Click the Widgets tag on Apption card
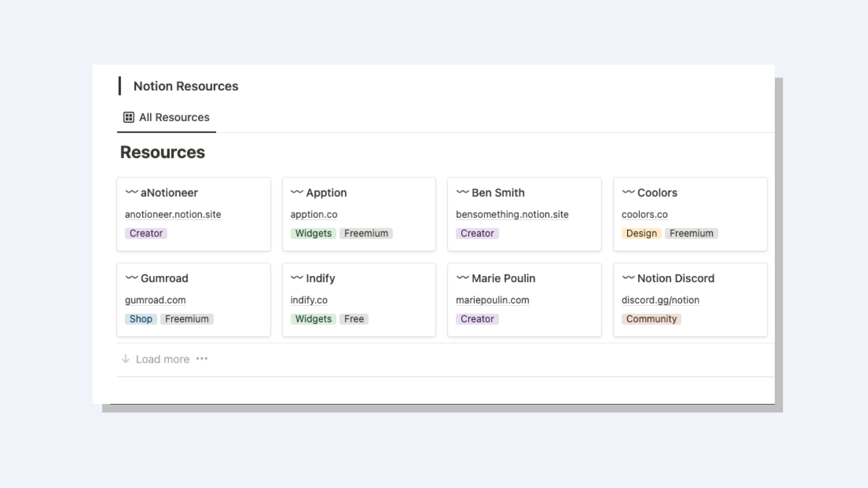Image resolution: width=868 pixels, height=488 pixels. 313,234
